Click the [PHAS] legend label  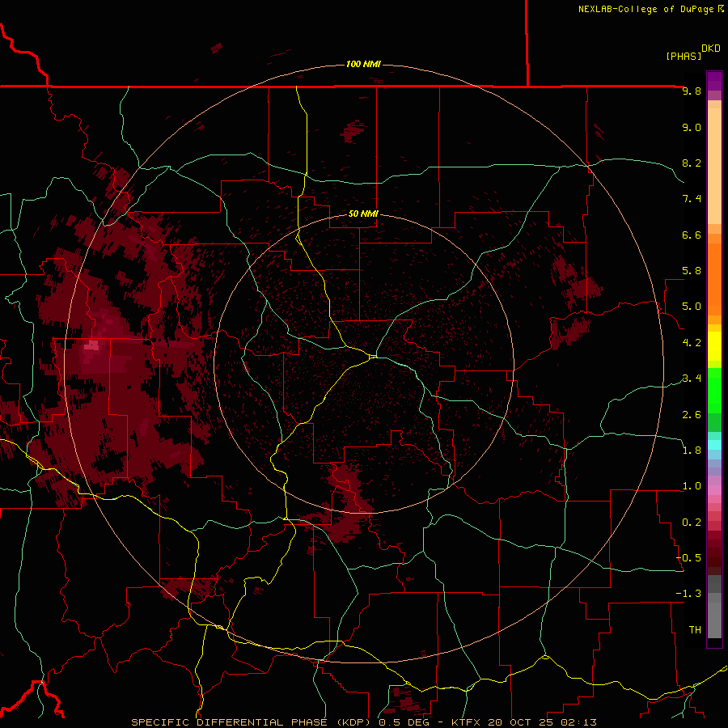684,56
